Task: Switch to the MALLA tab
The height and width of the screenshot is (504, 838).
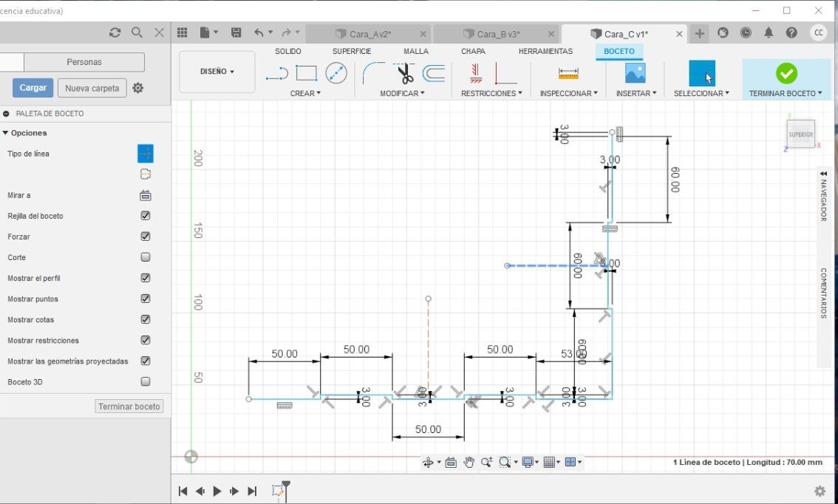Action: [x=416, y=51]
